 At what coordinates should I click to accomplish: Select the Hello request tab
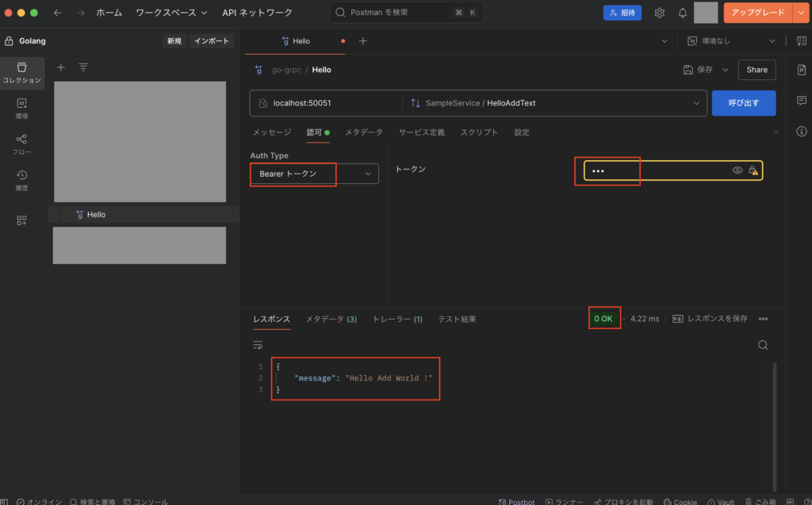click(297, 41)
